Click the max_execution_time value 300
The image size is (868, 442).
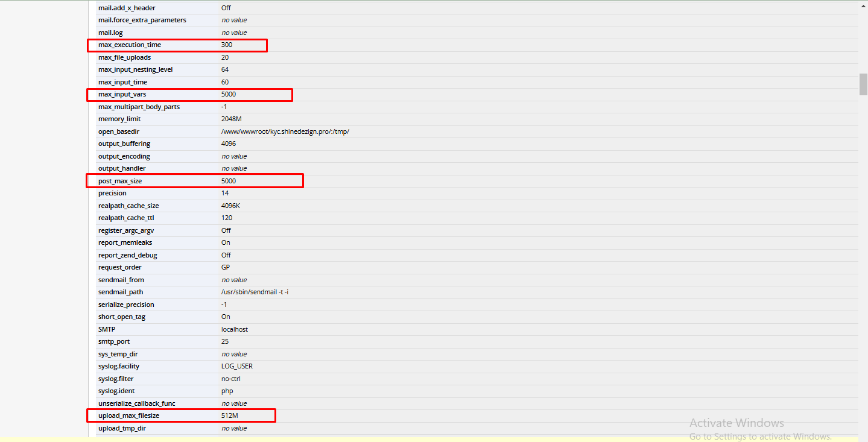[x=227, y=45]
